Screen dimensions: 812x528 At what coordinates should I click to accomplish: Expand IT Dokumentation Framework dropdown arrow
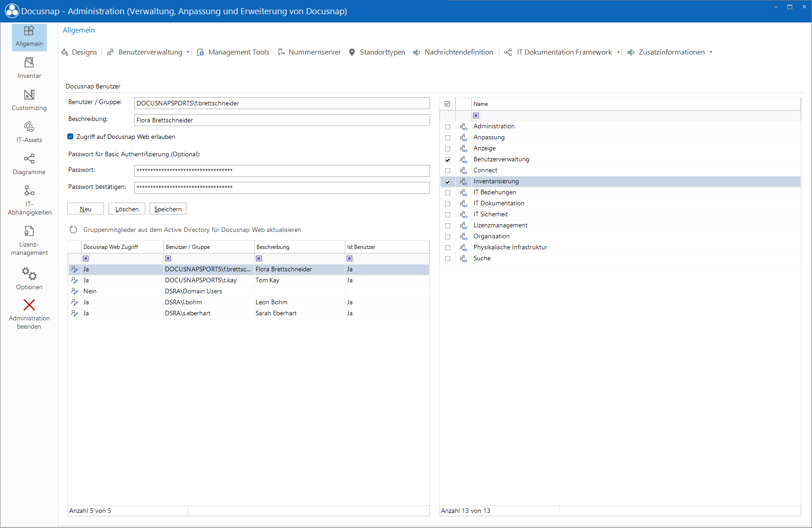[x=618, y=52]
